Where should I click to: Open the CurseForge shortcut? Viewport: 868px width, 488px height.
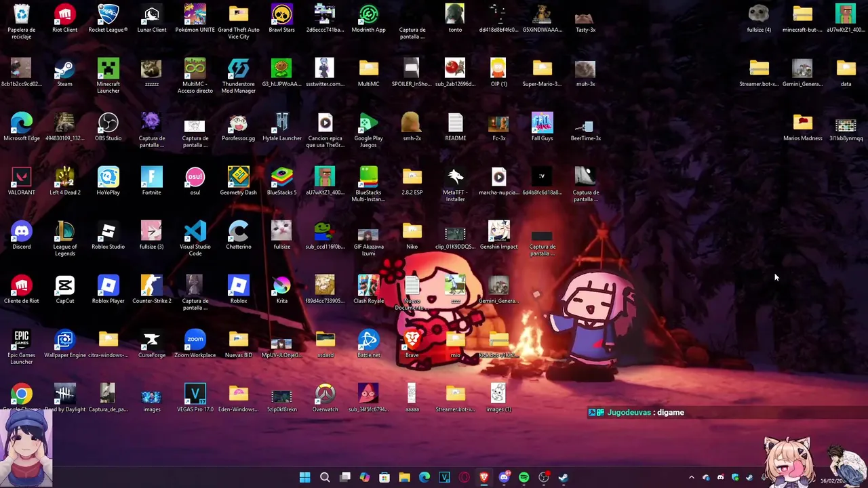click(152, 344)
